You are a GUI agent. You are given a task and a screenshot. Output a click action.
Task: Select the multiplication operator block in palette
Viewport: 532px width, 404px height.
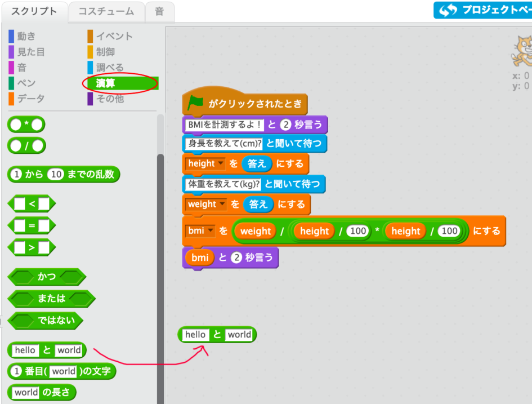26,125
